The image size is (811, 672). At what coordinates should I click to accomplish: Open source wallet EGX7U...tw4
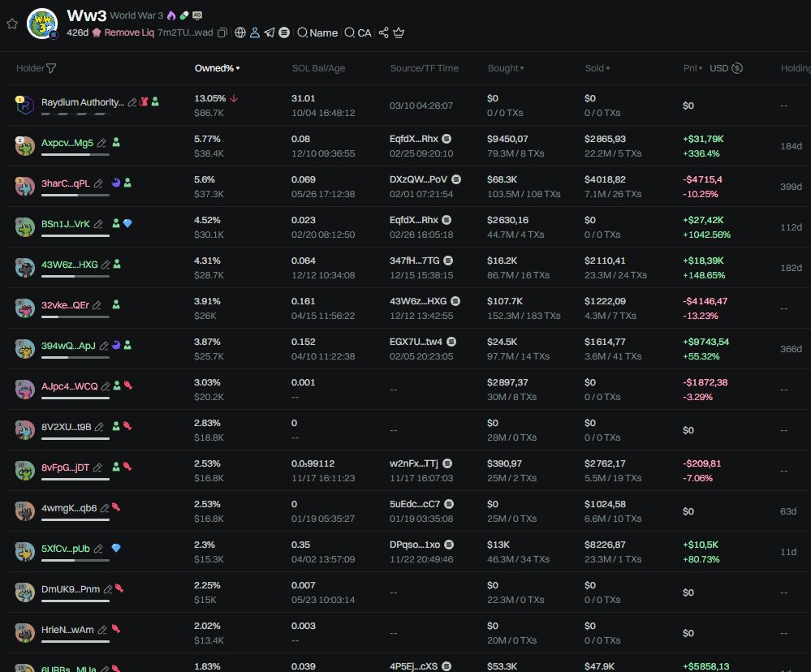pos(416,342)
